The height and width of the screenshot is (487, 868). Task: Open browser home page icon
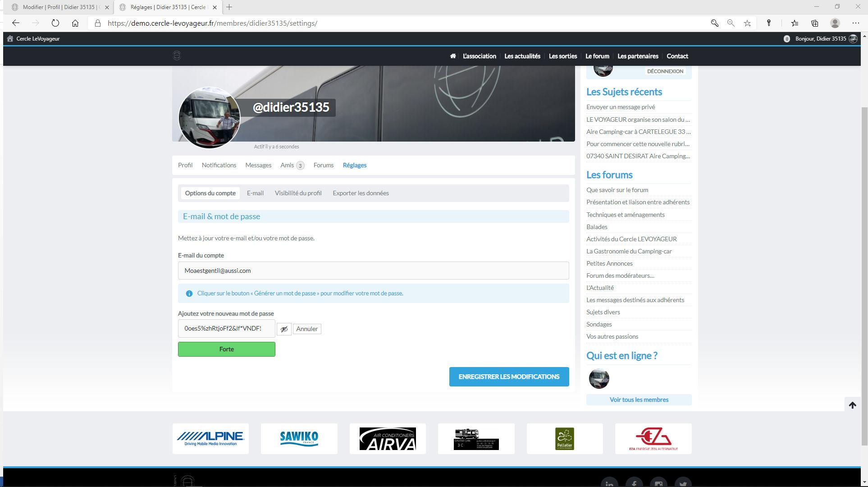75,23
